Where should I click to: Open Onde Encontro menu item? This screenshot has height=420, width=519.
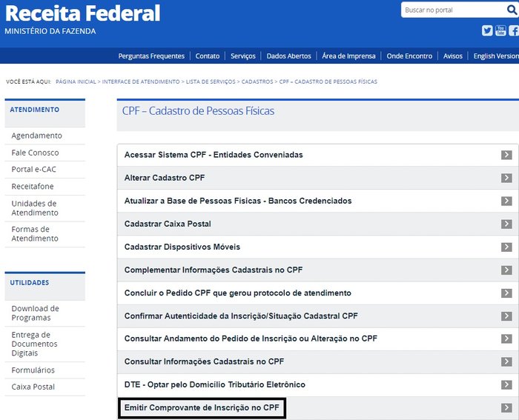[409, 56]
